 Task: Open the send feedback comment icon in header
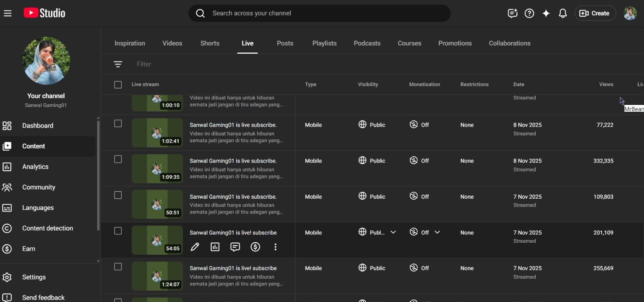512,13
